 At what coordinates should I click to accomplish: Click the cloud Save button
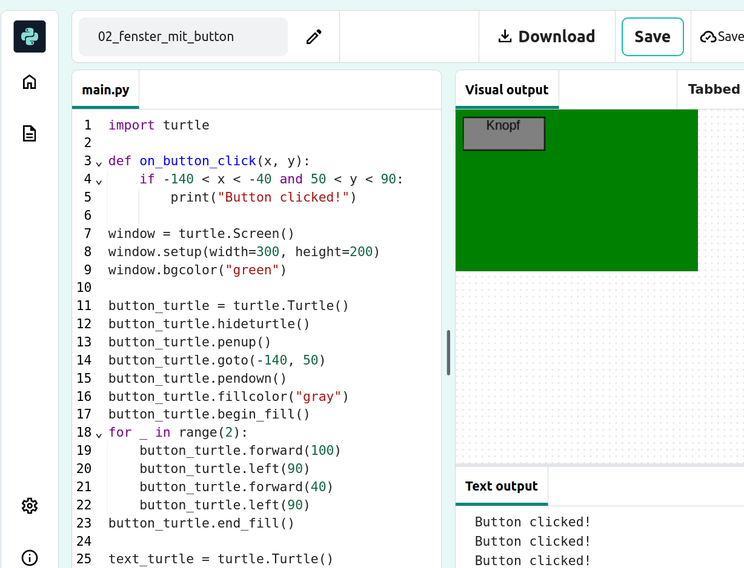pos(721,37)
